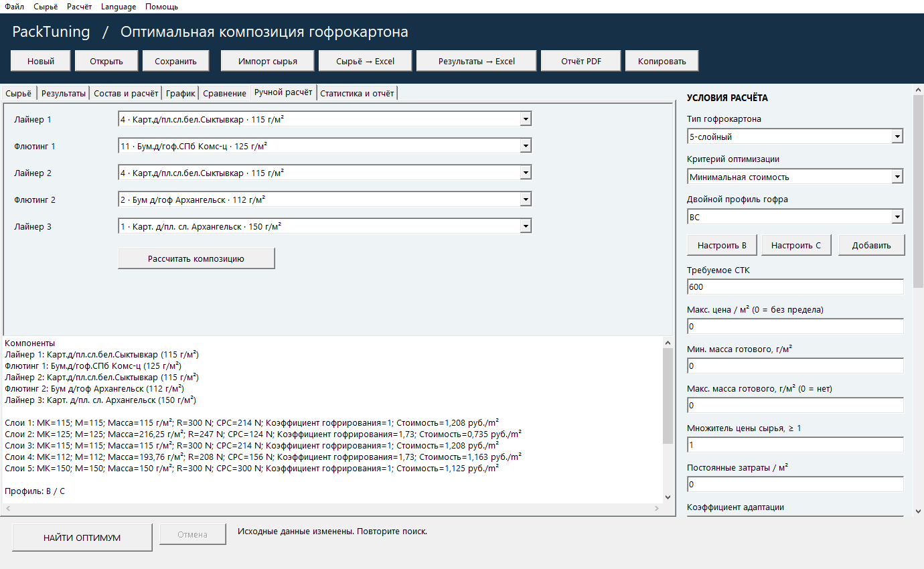This screenshot has width=924, height=569.
Task: Open the Расчёт menu
Action: [80, 7]
